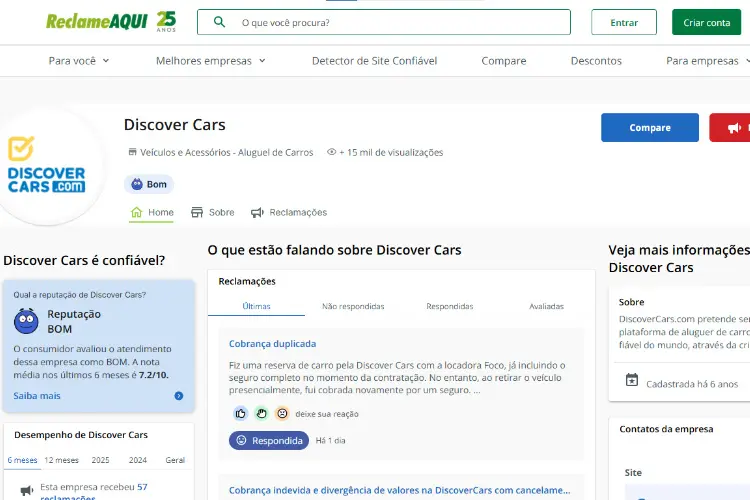750x500 pixels.
Task: Open the Descontos menu item
Action: pyautogui.click(x=596, y=61)
